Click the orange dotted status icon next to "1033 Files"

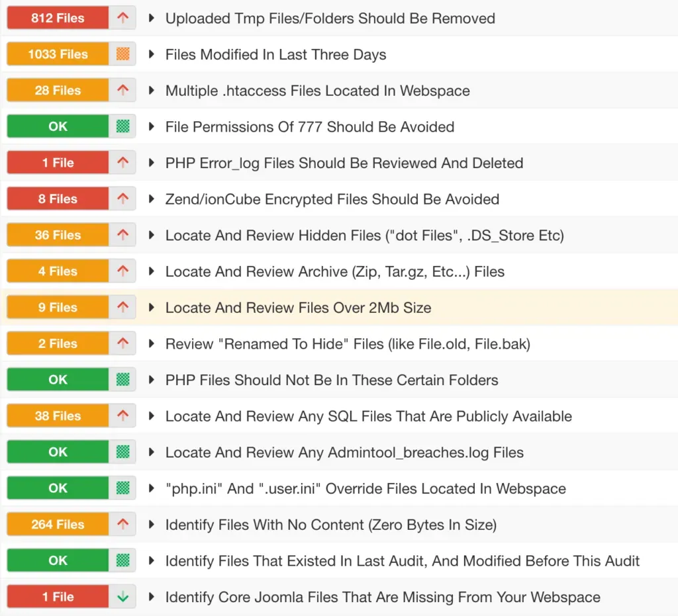point(124,54)
